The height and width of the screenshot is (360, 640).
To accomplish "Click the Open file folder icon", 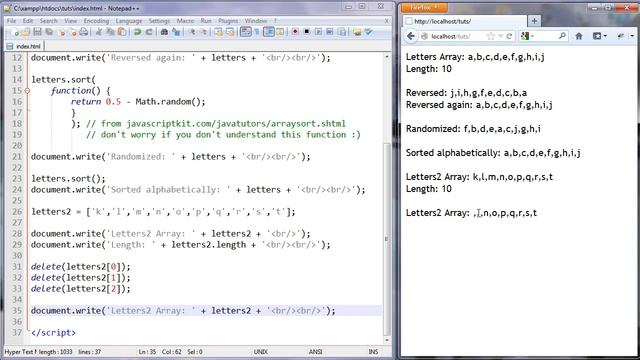I will (x=25, y=32).
